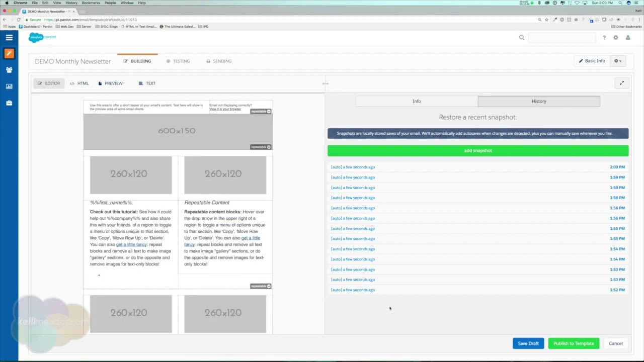The width and height of the screenshot is (644, 362).
Task: Click the %%first_name%% heading text
Action: pyautogui.click(x=111, y=203)
